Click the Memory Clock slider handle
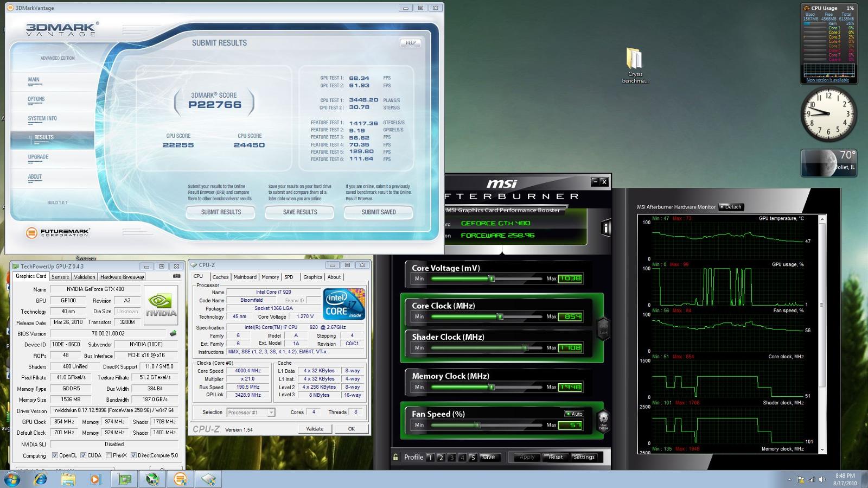 point(492,387)
